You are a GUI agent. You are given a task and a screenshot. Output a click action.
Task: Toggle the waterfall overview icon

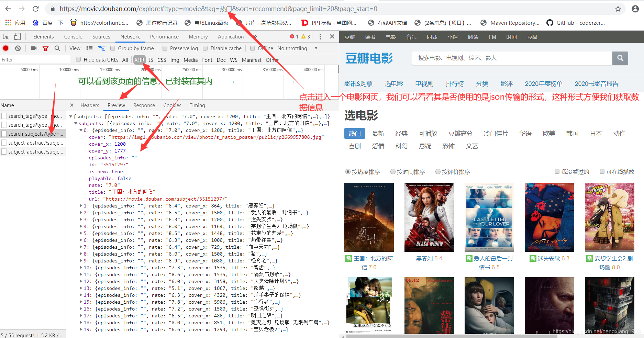tap(102, 48)
